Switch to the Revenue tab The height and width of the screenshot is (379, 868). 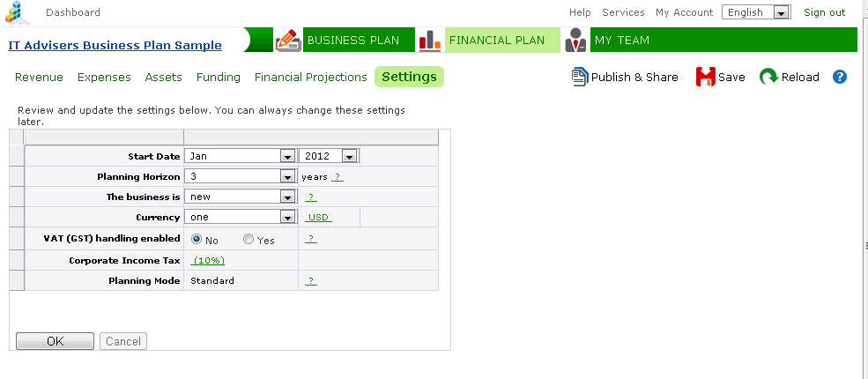point(40,77)
